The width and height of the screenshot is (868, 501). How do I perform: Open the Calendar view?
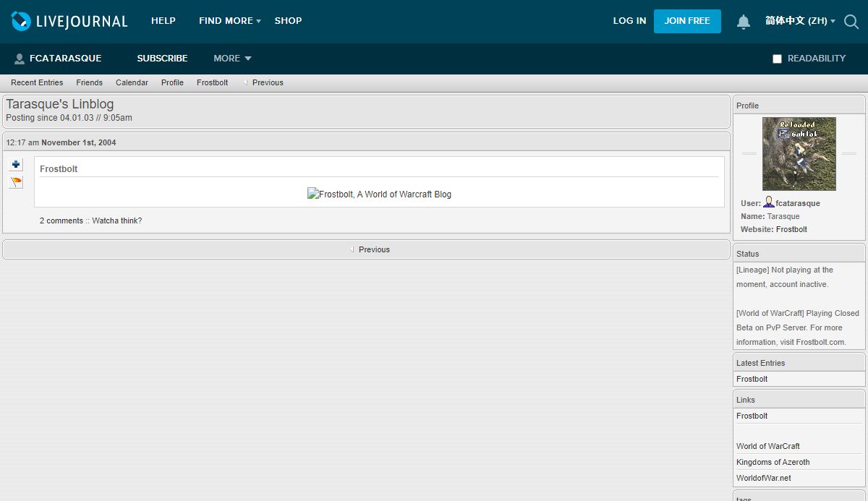point(132,82)
